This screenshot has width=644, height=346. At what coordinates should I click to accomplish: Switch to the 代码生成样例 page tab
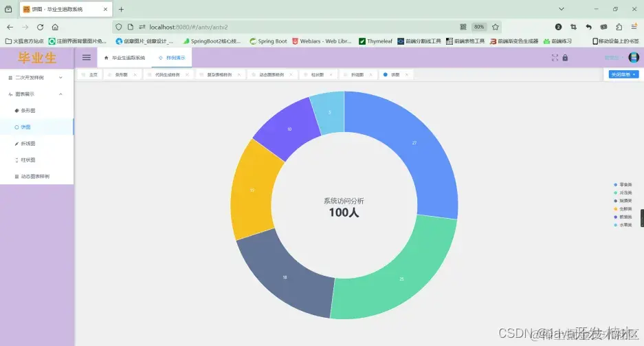click(x=167, y=75)
